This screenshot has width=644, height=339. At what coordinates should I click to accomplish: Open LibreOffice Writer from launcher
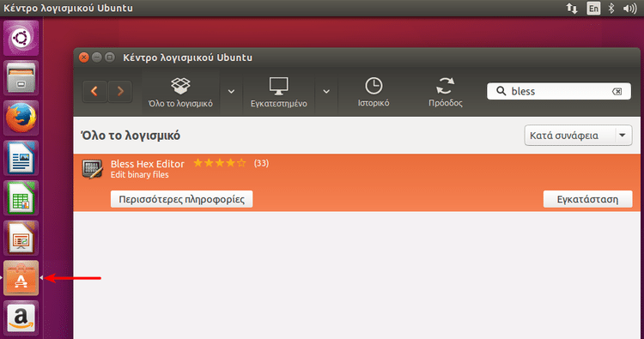[x=21, y=158]
